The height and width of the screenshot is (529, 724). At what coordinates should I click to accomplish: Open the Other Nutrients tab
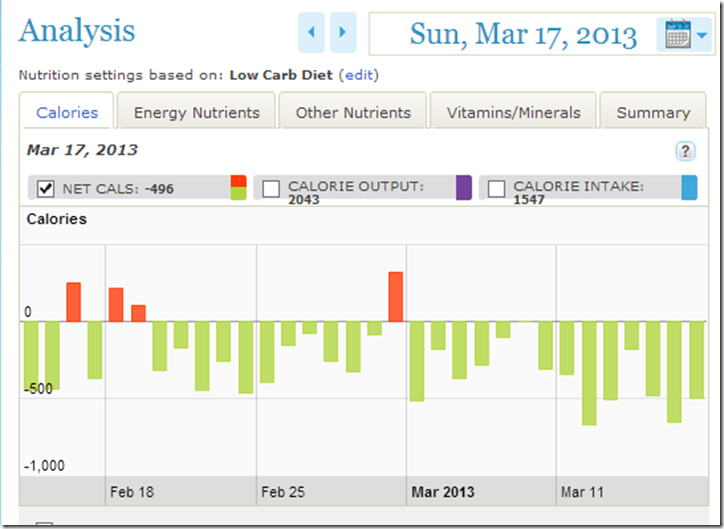click(x=353, y=113)
